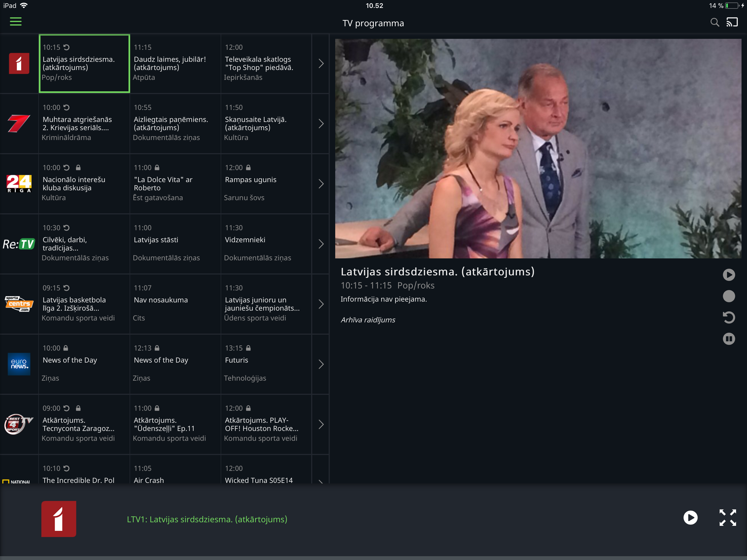Expand LTV1 row with right chevron
Screen dimensions: 747x560
[321, 63]
